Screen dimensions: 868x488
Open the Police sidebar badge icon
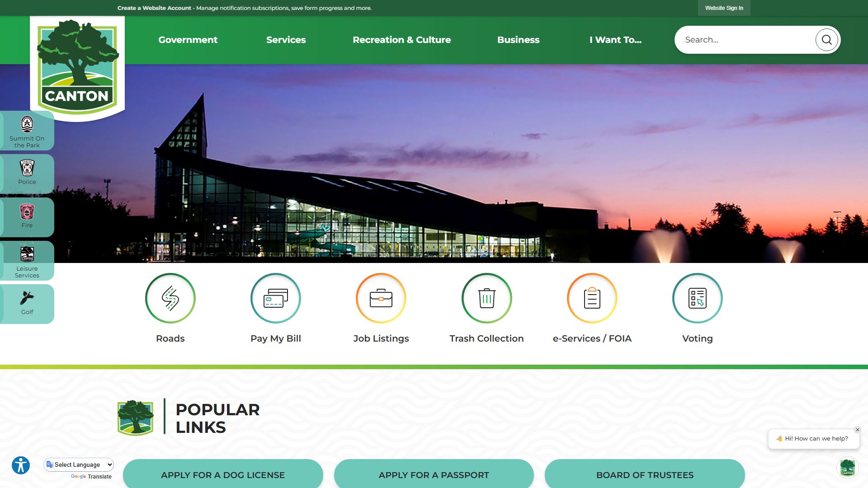(27, 169)
